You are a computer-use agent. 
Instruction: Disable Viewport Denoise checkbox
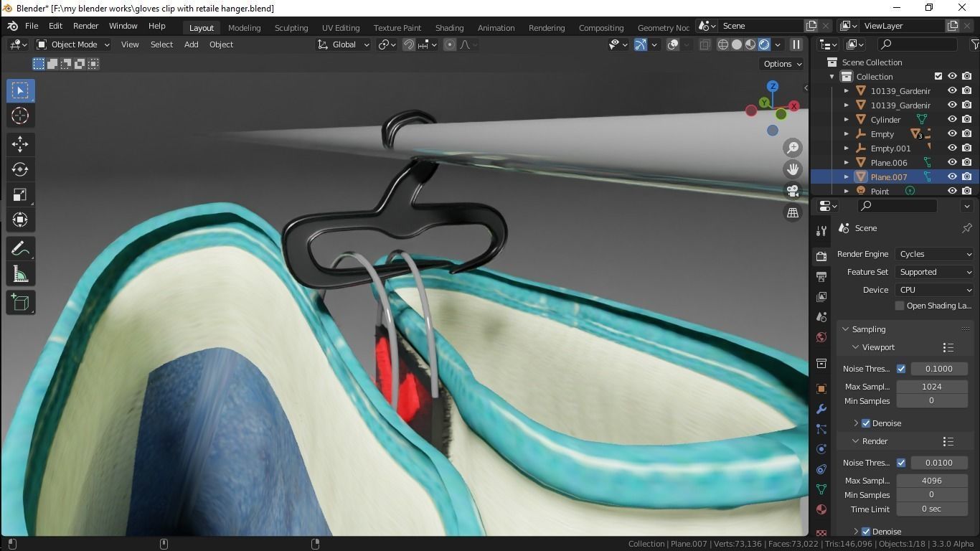coord(866,423)
